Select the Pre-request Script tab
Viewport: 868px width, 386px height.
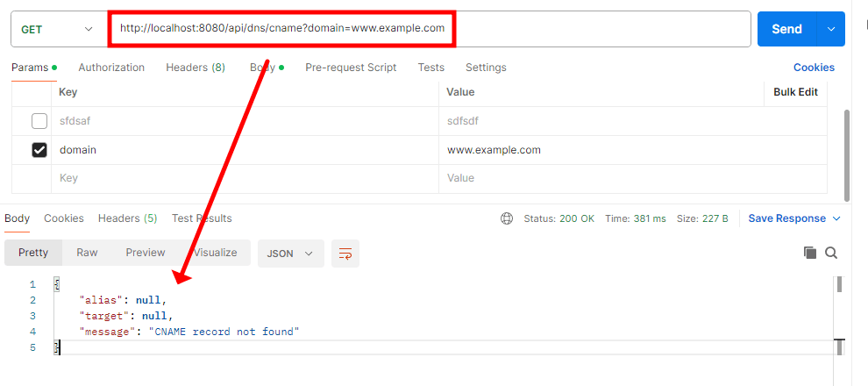(351, 68)
